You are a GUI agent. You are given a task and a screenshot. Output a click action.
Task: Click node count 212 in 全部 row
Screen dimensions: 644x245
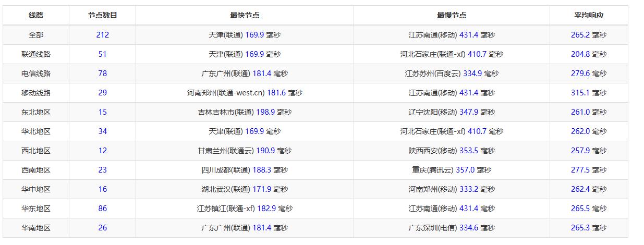tap(102, 35)
